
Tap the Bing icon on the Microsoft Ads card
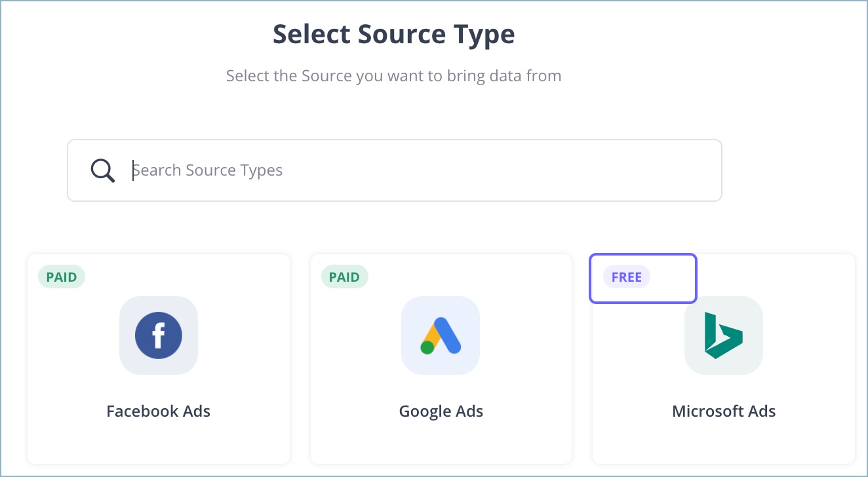(723, 335)
